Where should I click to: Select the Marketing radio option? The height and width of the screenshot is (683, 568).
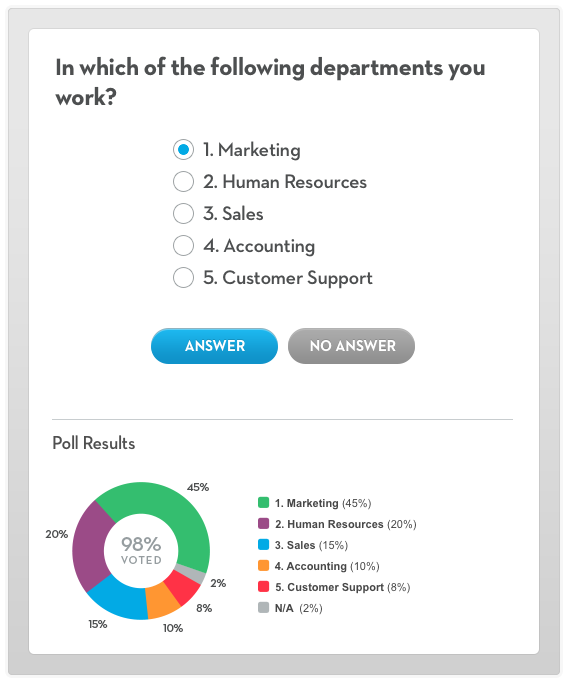(183, 150)
